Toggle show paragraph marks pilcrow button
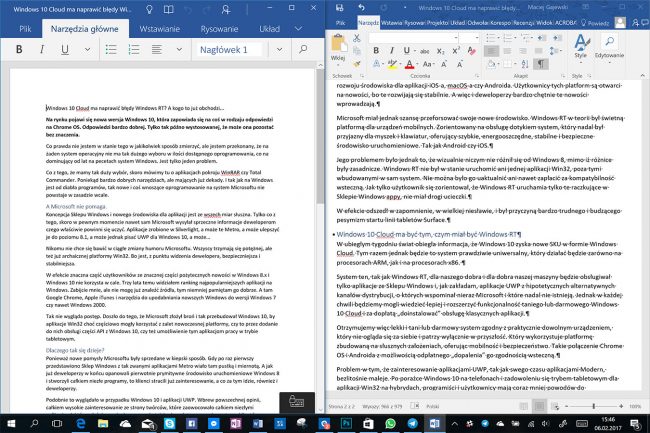This screenshot has width=650, height=433. click(x=541, y=64)
